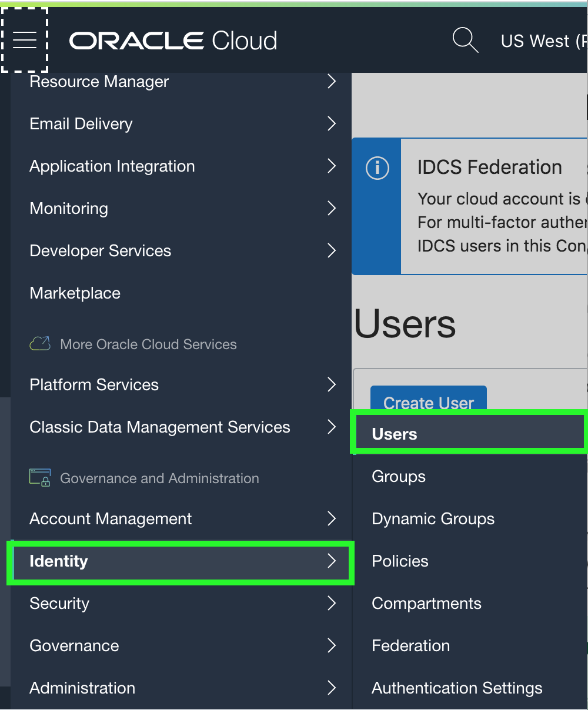Select Groups from the Identity submenu
Viewport: 588px width, 710px height.
pyautogui.click(x=399, y=476)
